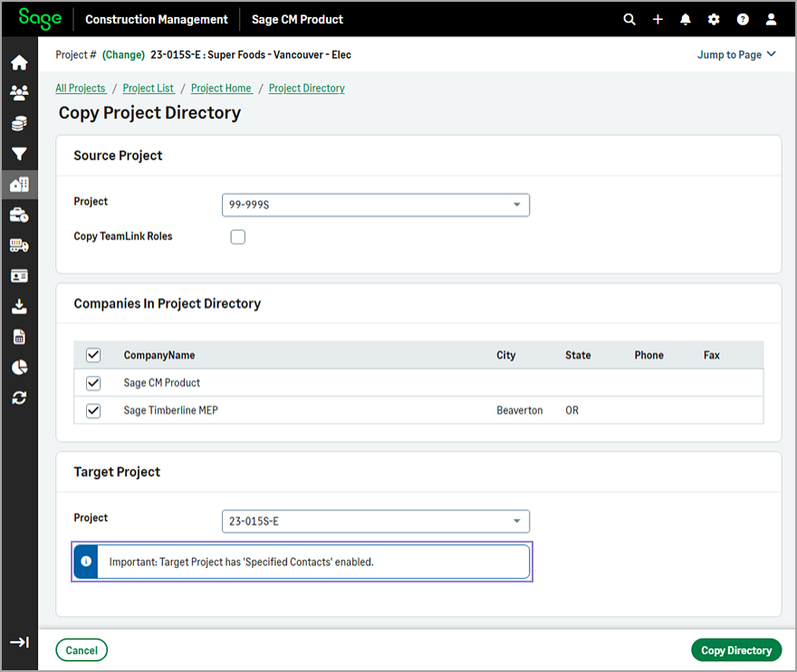Uncheck the Sage CM Product row checkbox

tap(93, 383)
